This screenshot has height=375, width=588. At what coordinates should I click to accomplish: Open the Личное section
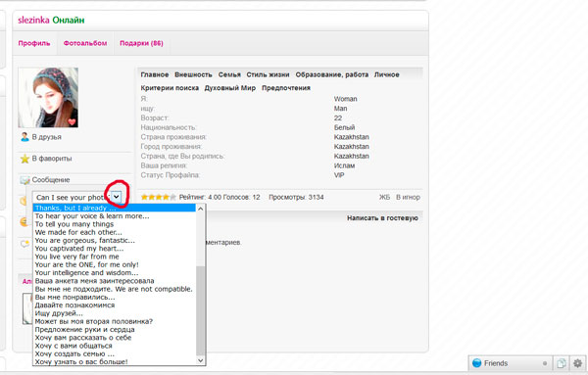(387, 74)
